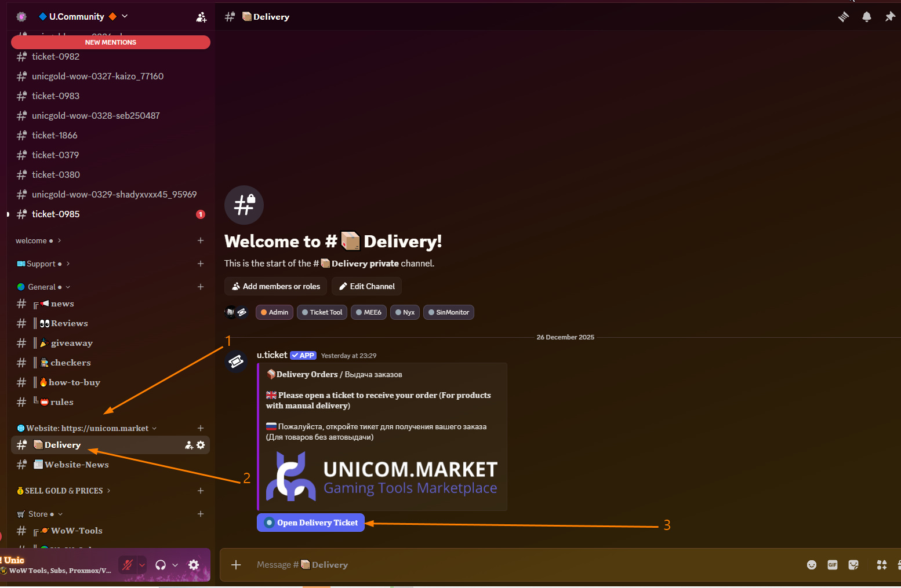
Task: Click Open Delivery Ticket button
Action: coord(311,523)
